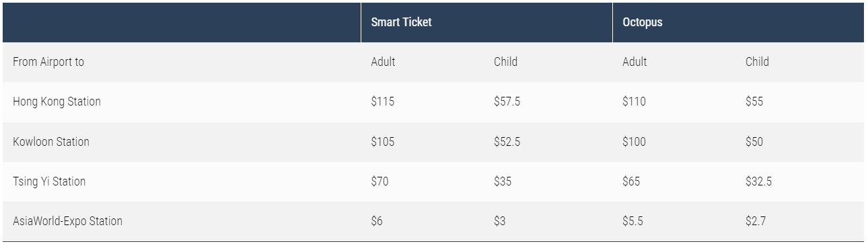Image resolution: width=868 pixels, height=248 pixels.
Task: Click the $57.5 Smart Ticket child fare
Action: point(507,101)
